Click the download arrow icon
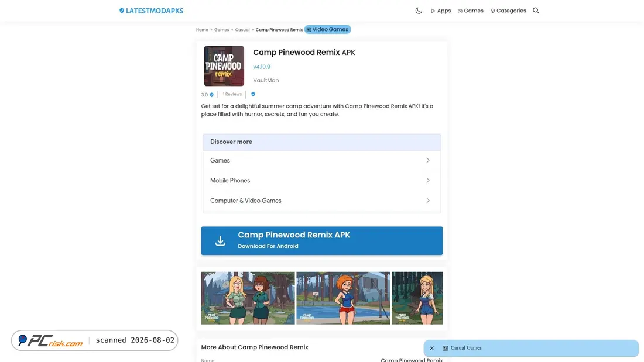The width and height of the screenshot is (644, 362). click(x=220, y=241)
